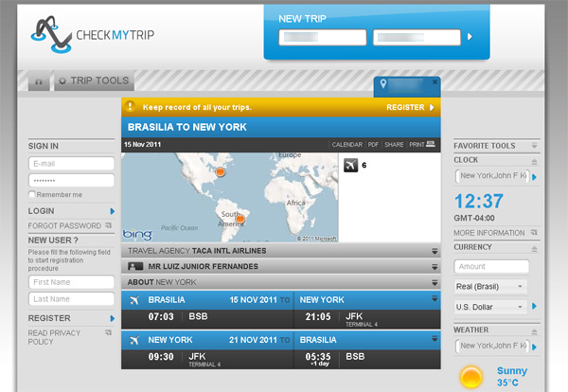
Task: Click the Last Name field
Action: click(71, 299)
